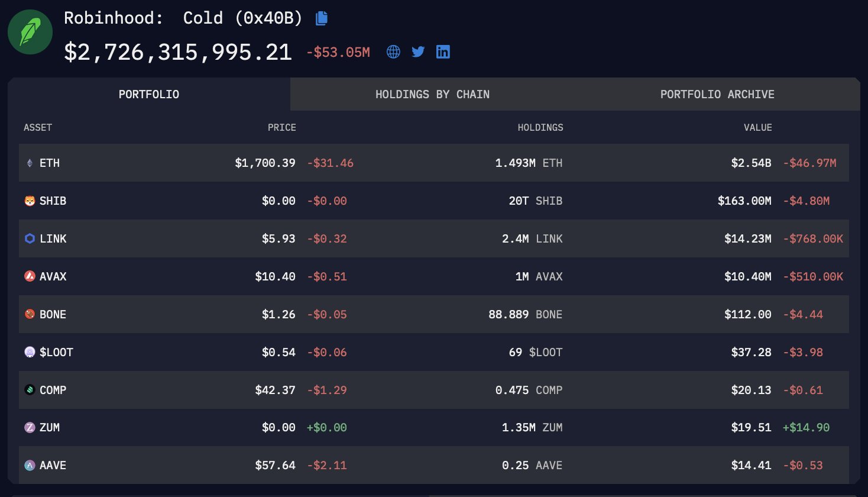Open the Portfolio Archive tab
This screenshot has width=868, height=497.
717,94
